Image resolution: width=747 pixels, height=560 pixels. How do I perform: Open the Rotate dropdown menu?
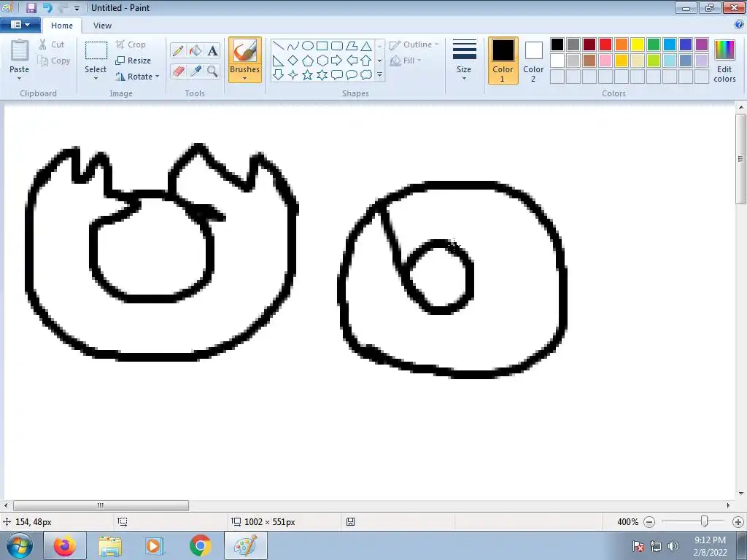click(x=137, y=76)
